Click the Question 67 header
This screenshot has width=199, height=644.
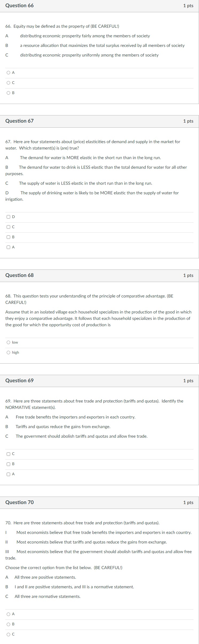[x=19, y=121]
